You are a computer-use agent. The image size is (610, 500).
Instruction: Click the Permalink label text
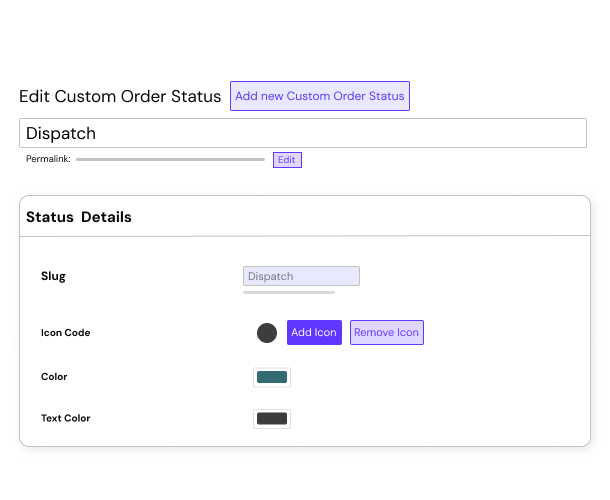[x=48, y=159]
